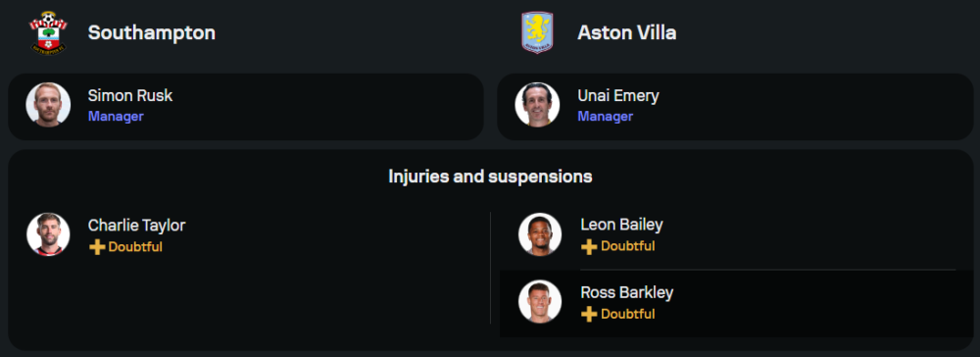Click the Injuries and suspensions heading
The height and width of the screenshot is (357, 980).
490,177
